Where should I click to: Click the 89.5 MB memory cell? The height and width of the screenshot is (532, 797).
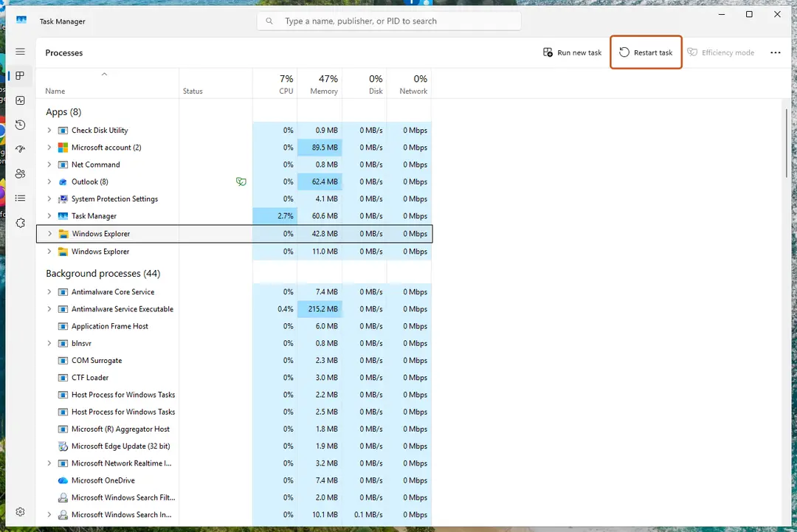320,148
